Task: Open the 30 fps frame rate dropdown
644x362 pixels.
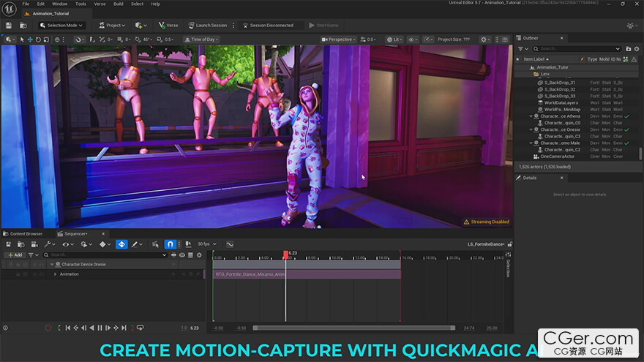Action: click(206, 244)
